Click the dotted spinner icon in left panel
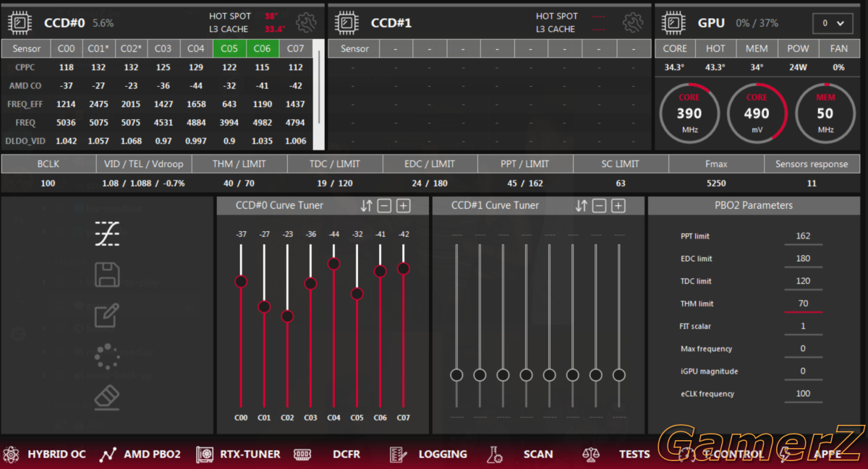Viewport: 868px width, 469px height. 107,356
